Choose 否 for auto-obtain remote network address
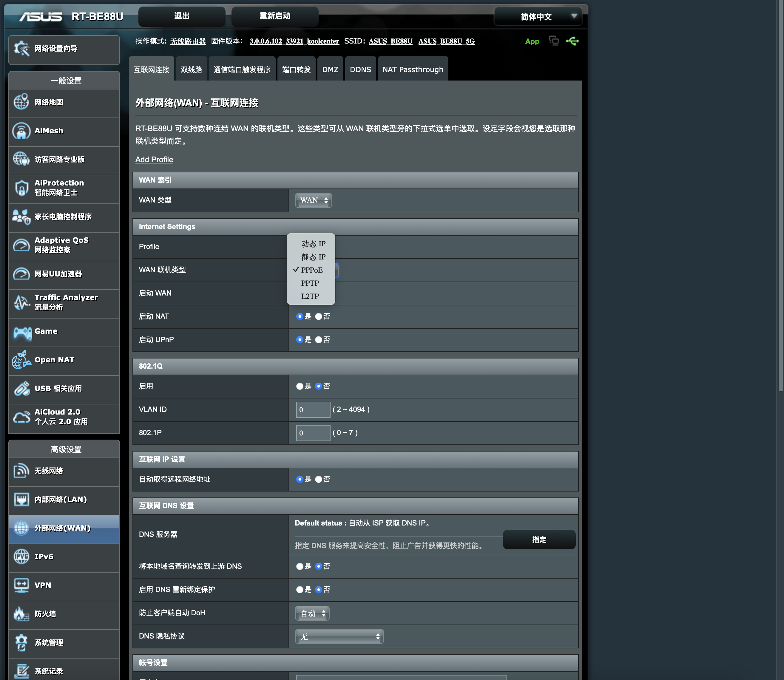Screen dimensions: 784x680 [318, 479]
